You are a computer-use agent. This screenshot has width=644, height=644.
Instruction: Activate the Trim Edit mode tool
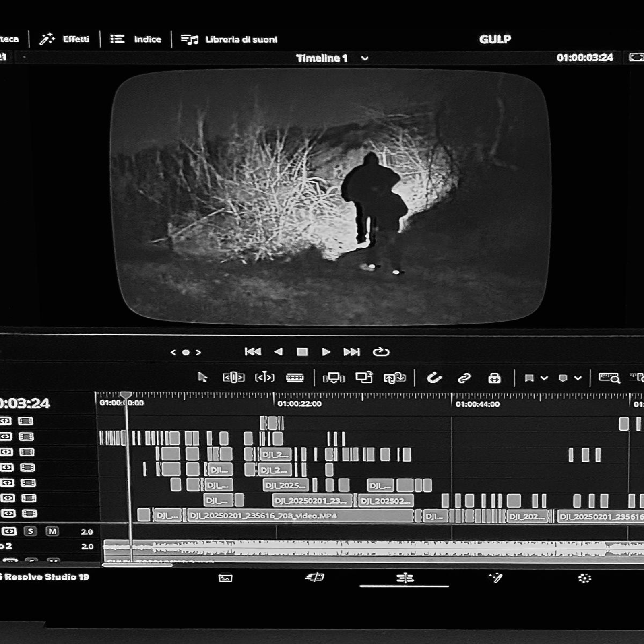click(x=233, y=377)
